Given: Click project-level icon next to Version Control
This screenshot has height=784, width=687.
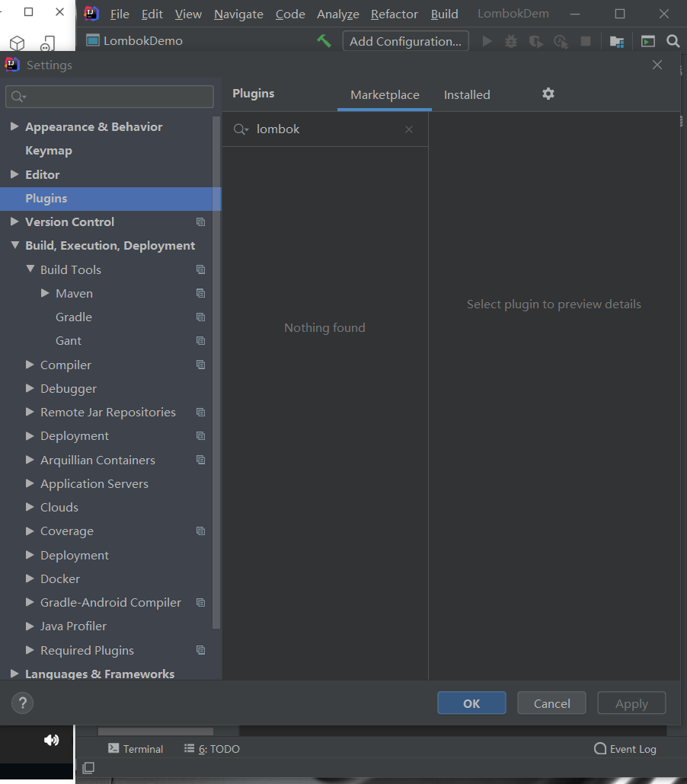Looking at the screenshot, I should point(200,222).
